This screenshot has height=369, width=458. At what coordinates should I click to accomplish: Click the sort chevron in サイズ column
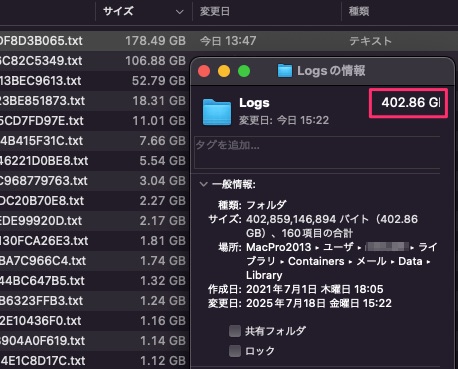[179, 12]
